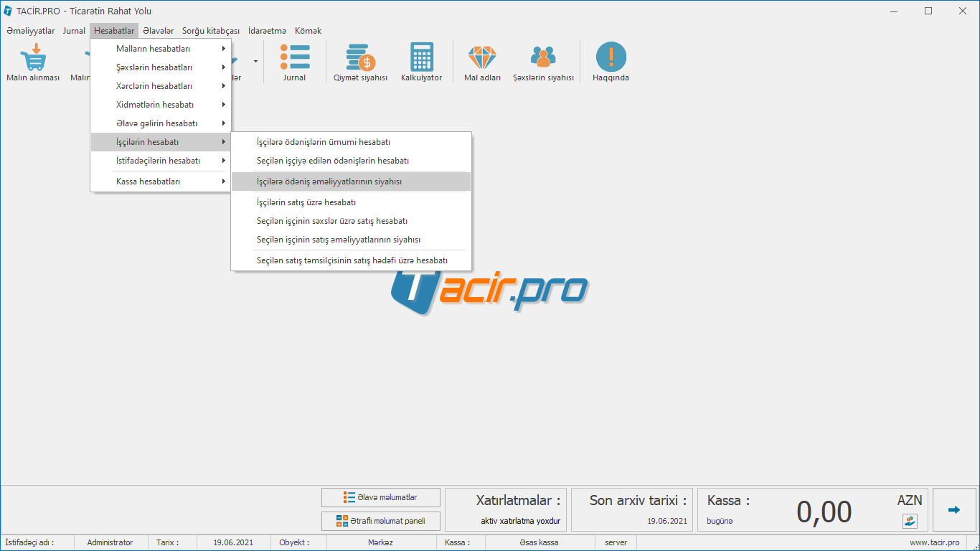Launch the Kalkulyator tool
Screen dimensions: 980x551
tap(421, 57)
